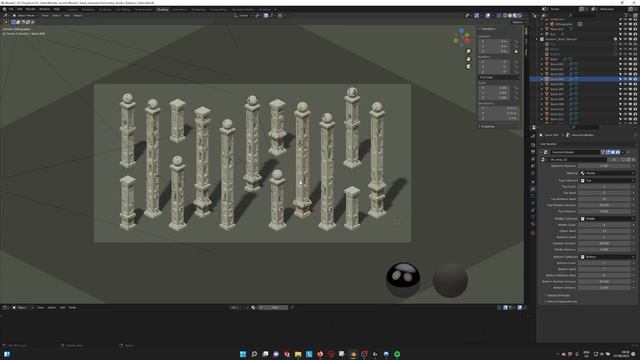Click the Dimensions Z field
The height and width of the screenshot is (360, 640).
pyautogui.click(x=499, y=118)
